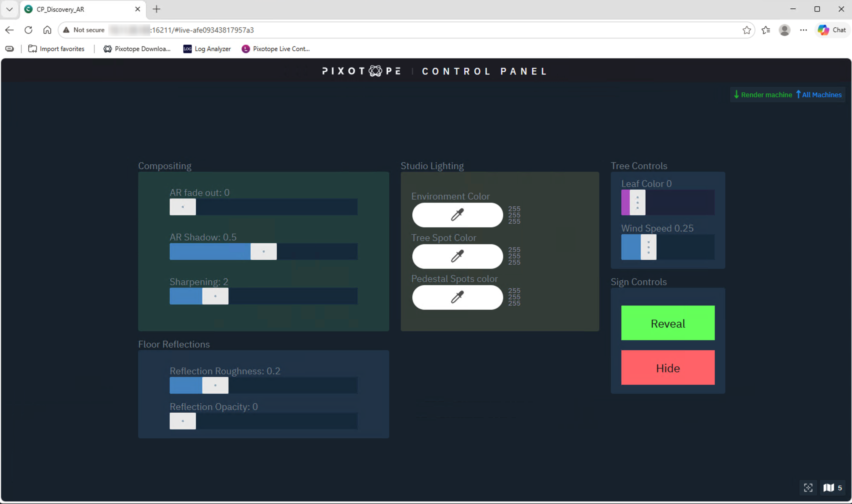The height and width of the screenshot is (504, 852).
Task: Select the CP_Discovery_AR tab
Action: coord(83,9)
